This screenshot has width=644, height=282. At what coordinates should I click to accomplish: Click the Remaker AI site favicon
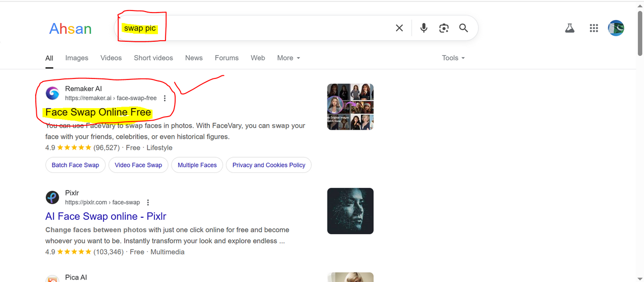(x=52, y=93)
